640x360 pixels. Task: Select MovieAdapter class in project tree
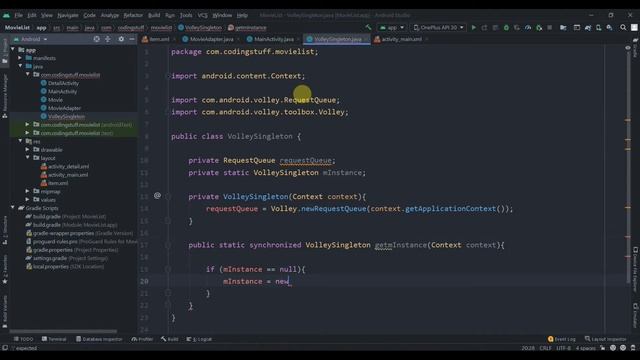pos(64,108)
